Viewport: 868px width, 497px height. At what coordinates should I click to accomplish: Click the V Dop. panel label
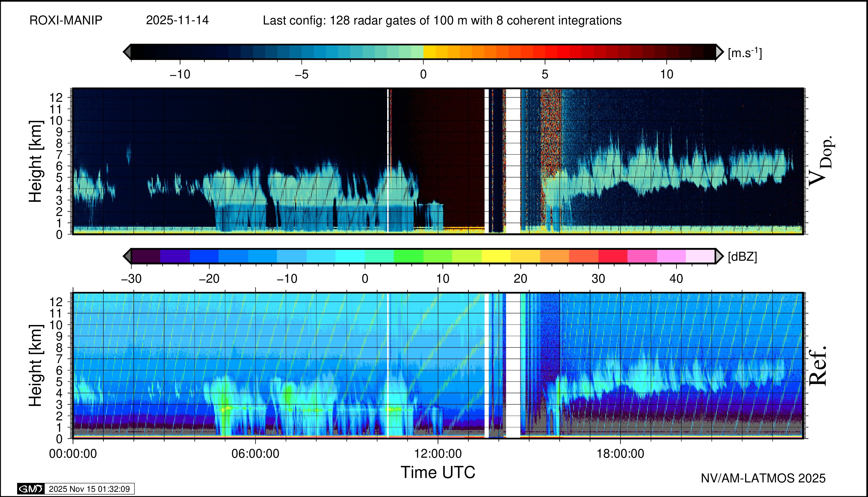click(x=821, y=161)
